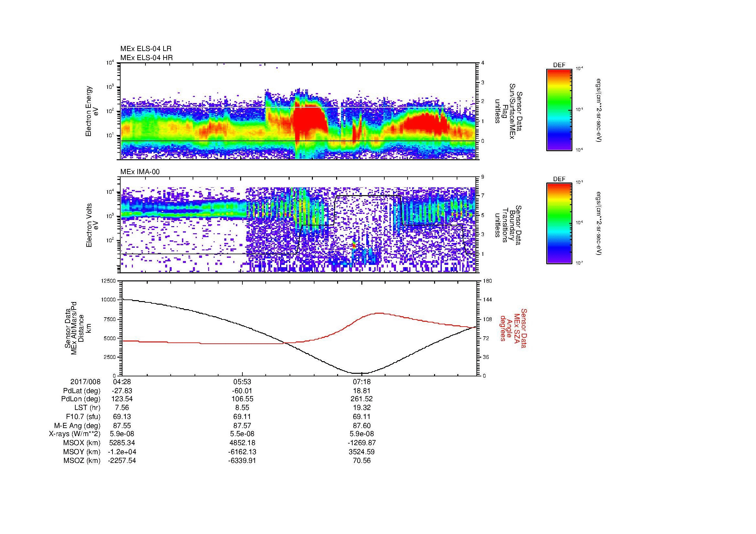
Task: Click the PdLat value -27.83
Action: tap(122, 391)
